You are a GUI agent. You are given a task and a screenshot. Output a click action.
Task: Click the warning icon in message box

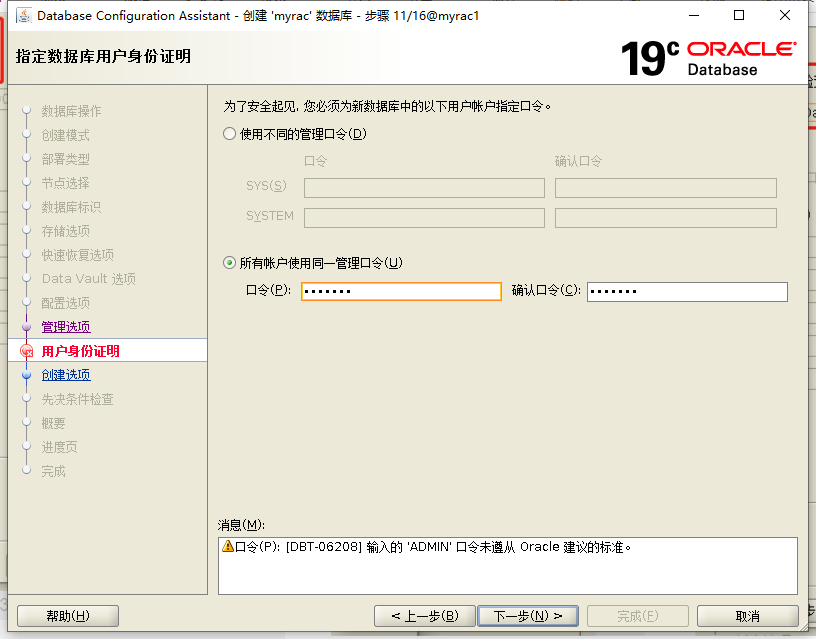pyautogui.click(x=228, y=546)
